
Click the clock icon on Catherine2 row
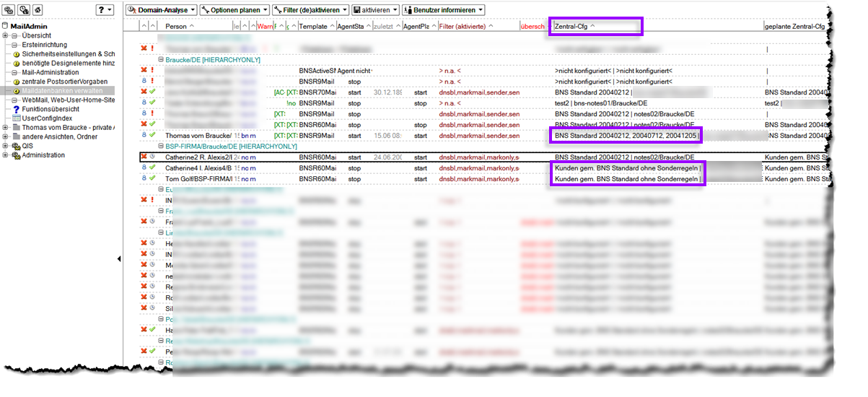pos(152,157)
